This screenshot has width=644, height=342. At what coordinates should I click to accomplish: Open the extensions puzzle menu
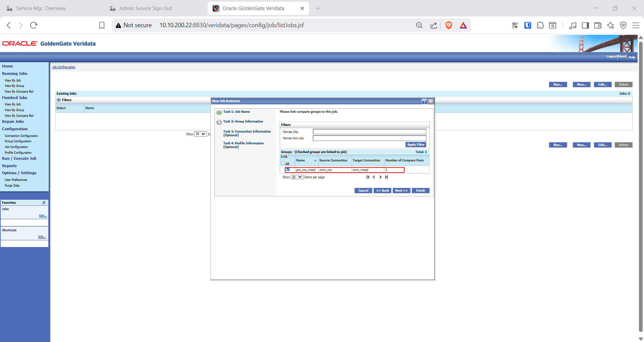540,25
